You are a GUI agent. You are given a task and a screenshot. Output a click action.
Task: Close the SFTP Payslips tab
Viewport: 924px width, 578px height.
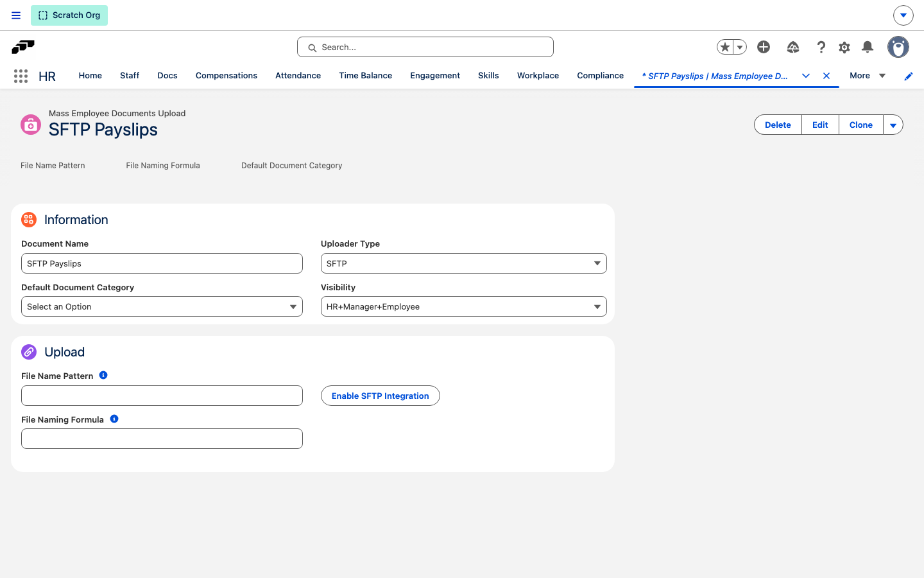click(826, 76)
